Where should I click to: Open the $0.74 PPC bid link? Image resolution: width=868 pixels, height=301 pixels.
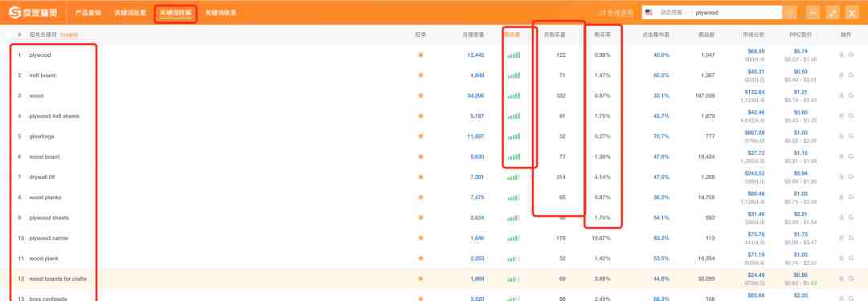[x=800, y=51]
